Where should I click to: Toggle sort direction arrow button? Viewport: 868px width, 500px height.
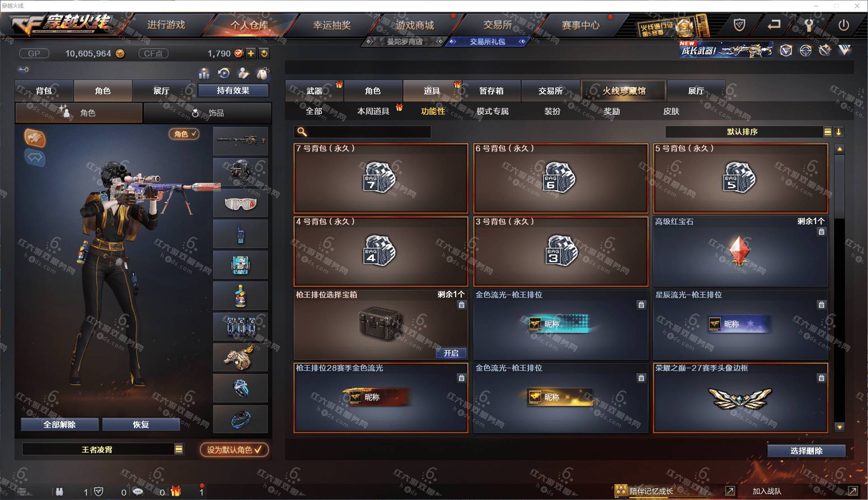point(839,132)
